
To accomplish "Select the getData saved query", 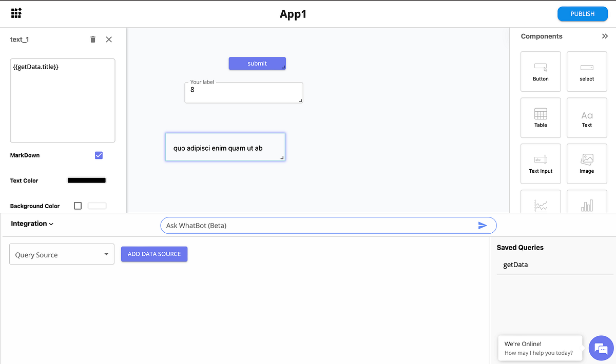I will coord(515,265).
